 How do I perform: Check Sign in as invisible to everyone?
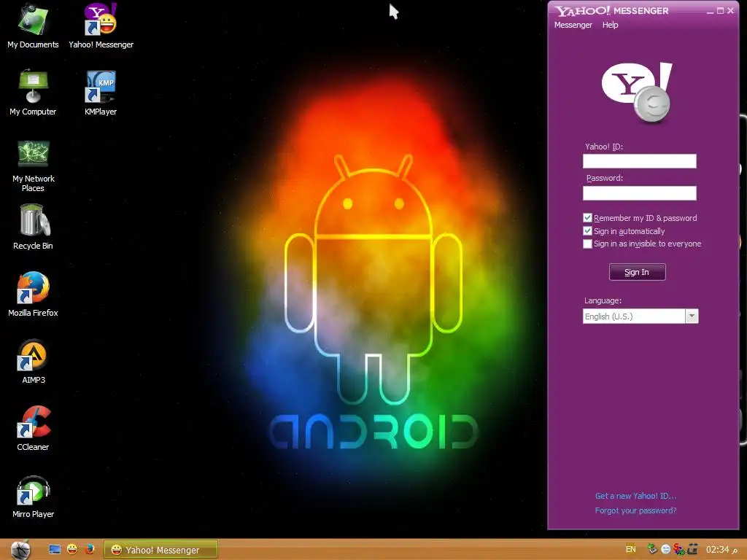point(587,244)
